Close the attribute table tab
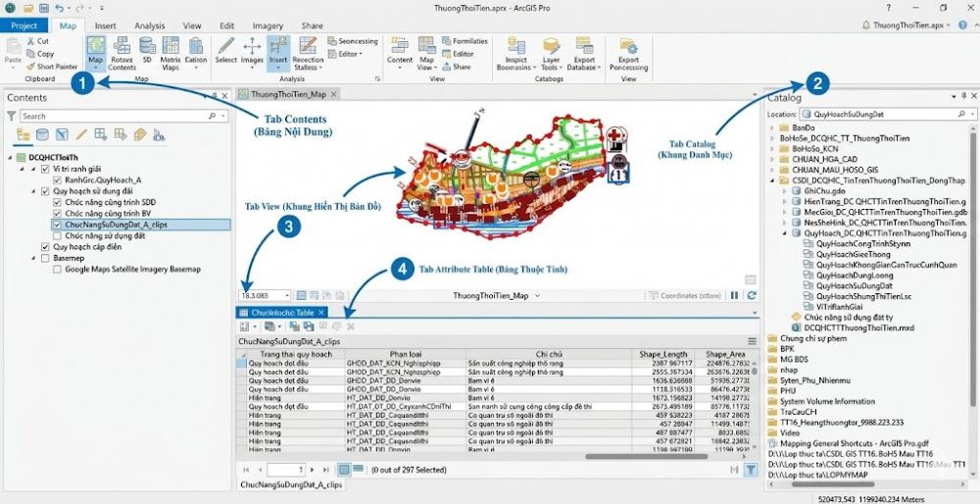This screenshot has width=980, height=504. click(321, 312)
